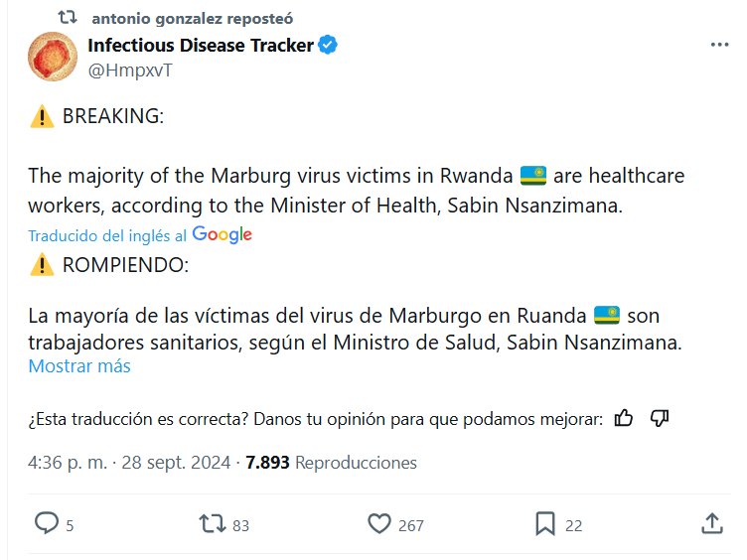Click the warning emoji beside BREAKING
747x560 pixels.
click(x=42, y=116)
